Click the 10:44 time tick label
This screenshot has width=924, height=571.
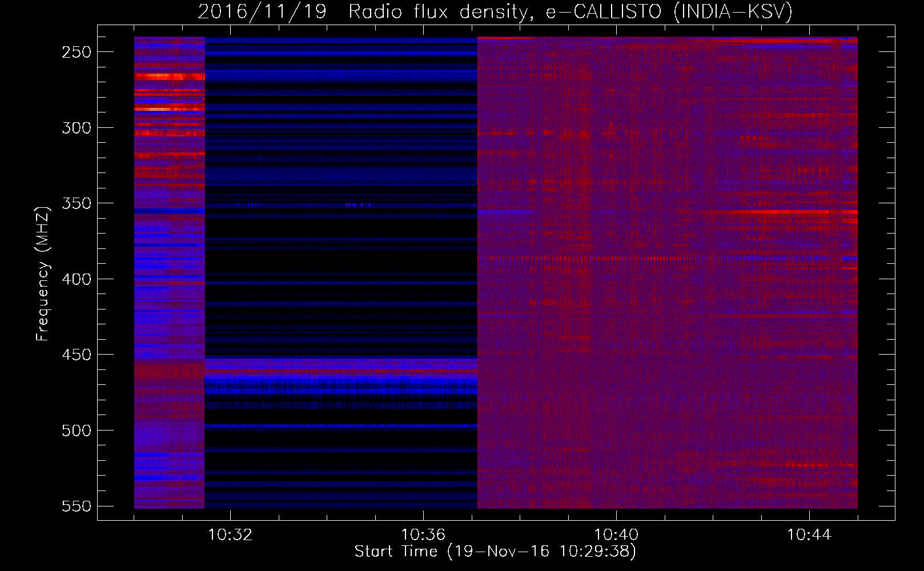coord(809,535)
